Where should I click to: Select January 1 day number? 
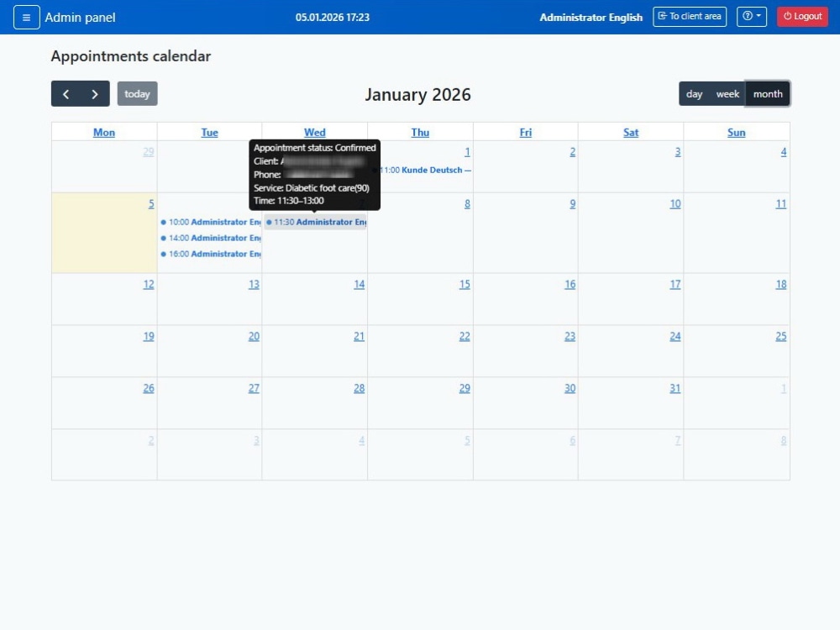[x=467, y=152]
